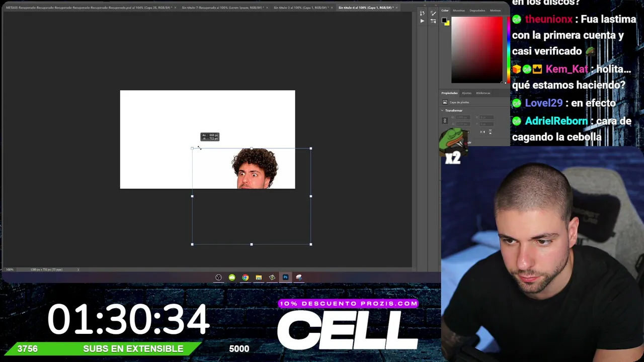Open the Propiedades panel tab
Viewport: 644px width, 362px height.
[x=450, y=93]
